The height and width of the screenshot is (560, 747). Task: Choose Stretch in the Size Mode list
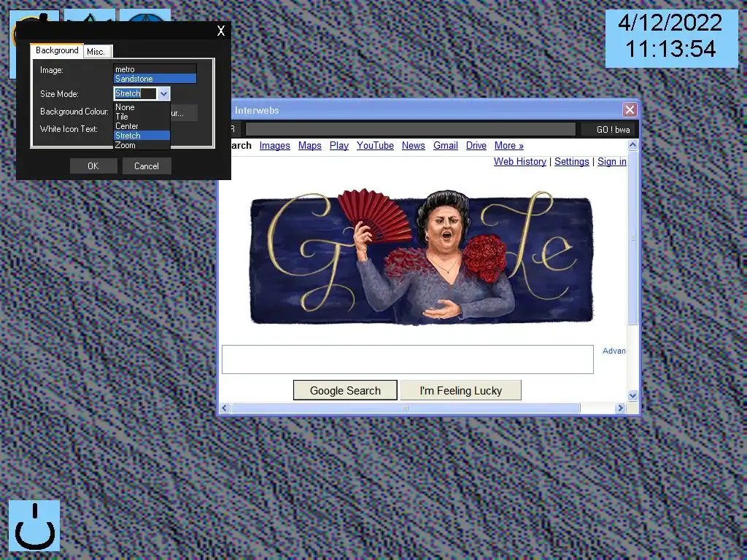coord(142,136)
